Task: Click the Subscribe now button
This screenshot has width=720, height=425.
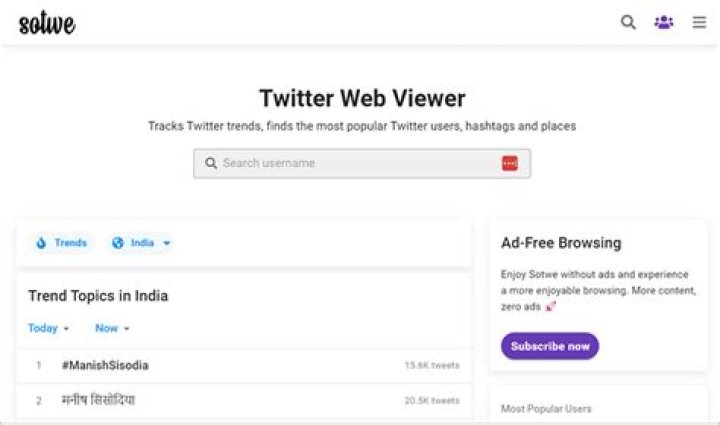Action: (550, 346)
